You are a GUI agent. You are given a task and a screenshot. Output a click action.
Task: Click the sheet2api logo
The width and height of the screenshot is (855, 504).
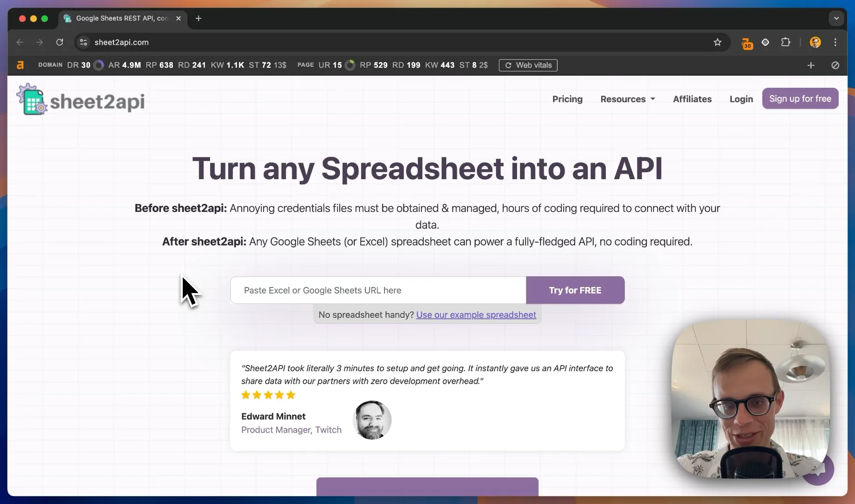(81, 99)
